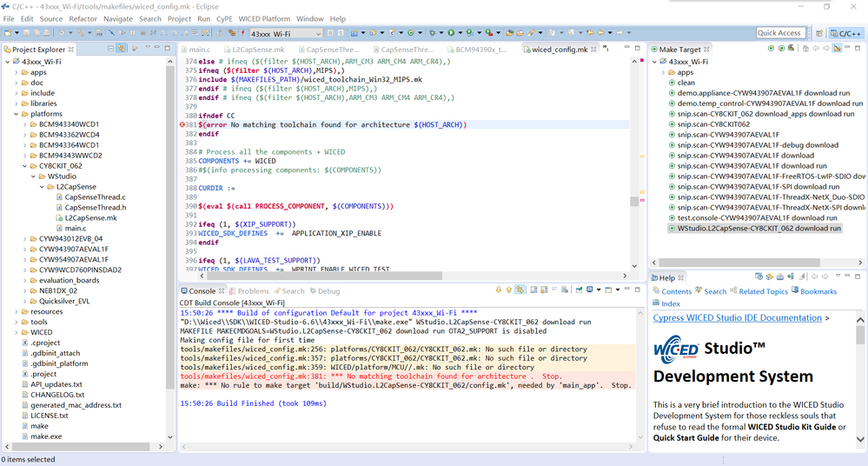Click the Open Perspective icon
The image size is (868, 466).
(x=818, y=33)
